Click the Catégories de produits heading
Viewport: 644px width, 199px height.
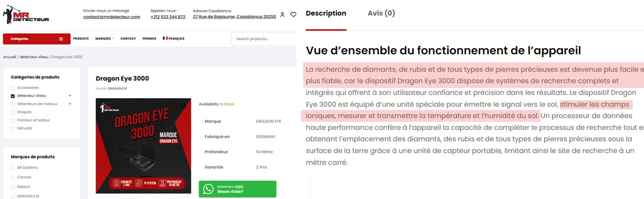coord(35,77)
